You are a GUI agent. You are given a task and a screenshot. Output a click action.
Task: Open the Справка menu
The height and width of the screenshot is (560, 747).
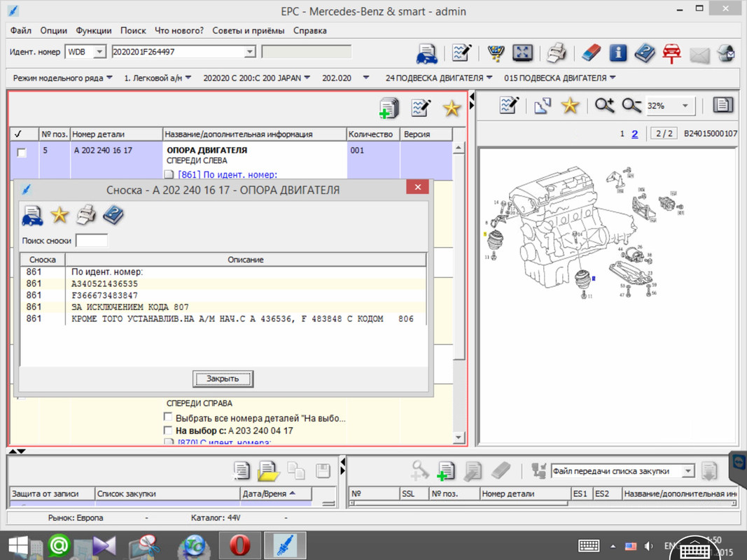pyautogui.click(x=309, y=31)
